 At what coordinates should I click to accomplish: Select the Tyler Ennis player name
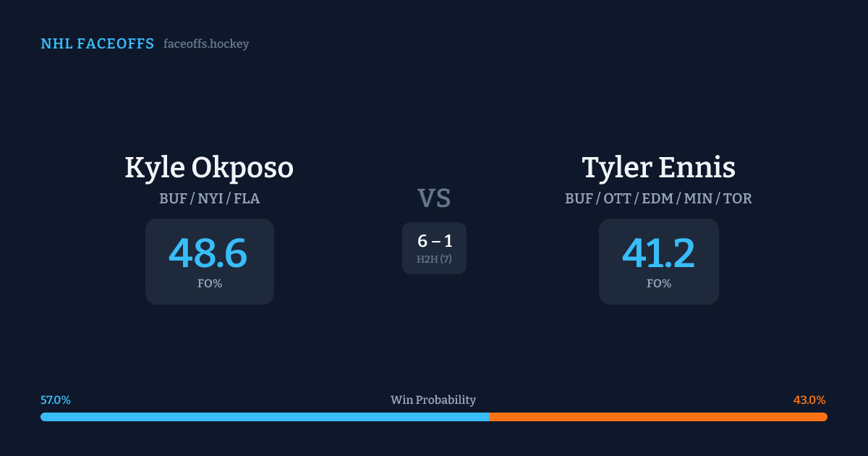[658, 168]
